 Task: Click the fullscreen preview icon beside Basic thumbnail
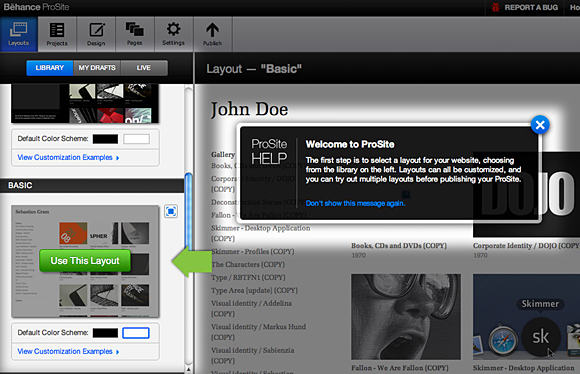(171, 211)
